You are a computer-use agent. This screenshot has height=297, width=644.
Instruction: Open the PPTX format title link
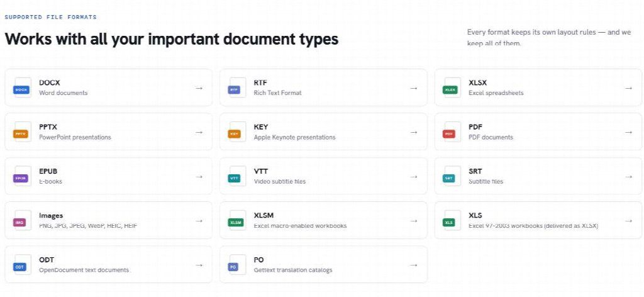pyautogui.click(x=48, y=127)
